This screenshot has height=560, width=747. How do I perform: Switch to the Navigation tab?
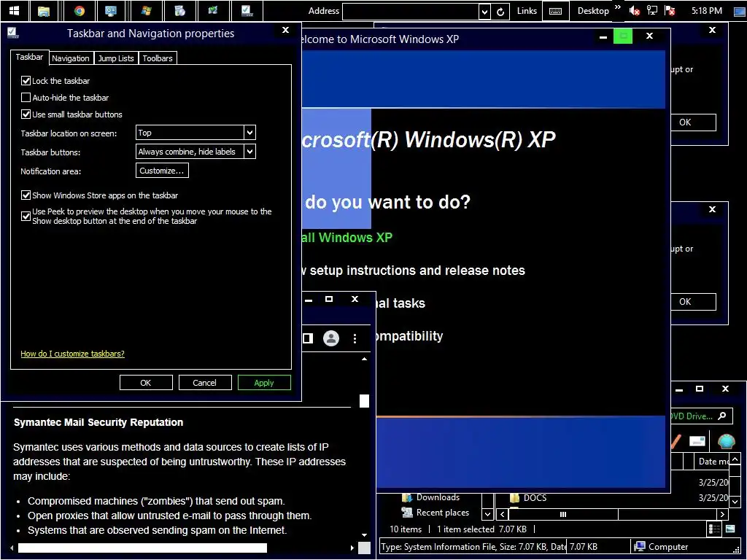click(x=71, y=58)
